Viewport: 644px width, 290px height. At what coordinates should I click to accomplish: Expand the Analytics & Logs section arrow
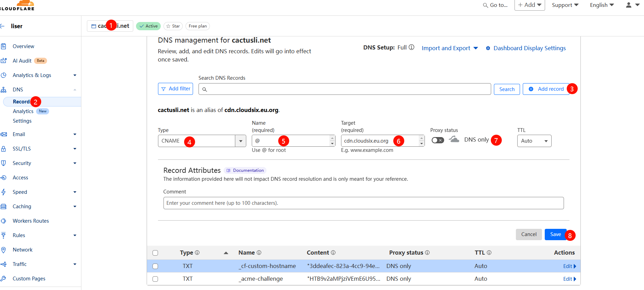(75, 75)
